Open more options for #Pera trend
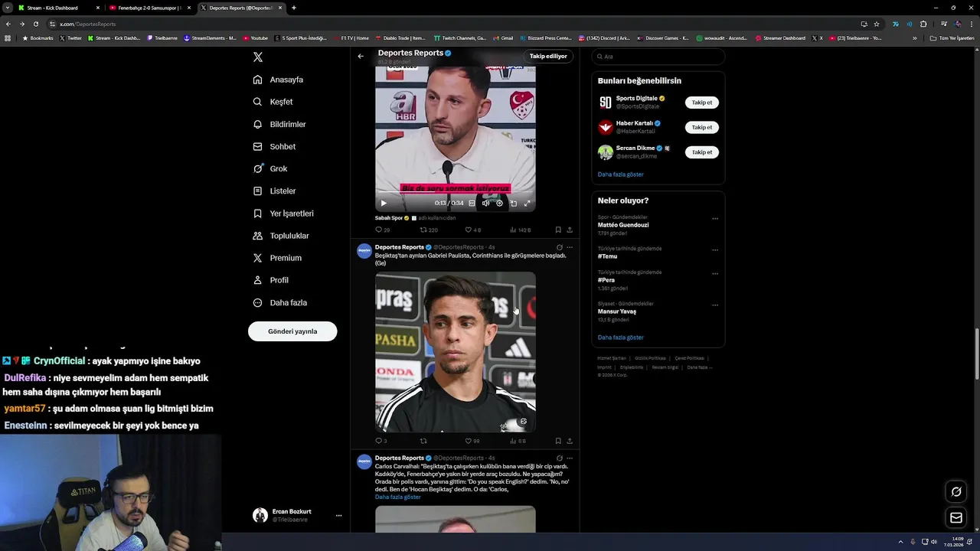Viewport: 980px width, 551px height. point(715,274)
